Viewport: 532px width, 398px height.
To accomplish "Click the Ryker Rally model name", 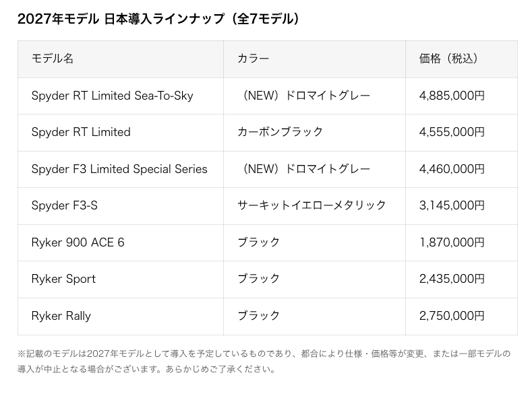I will click(x=61, y=316).
